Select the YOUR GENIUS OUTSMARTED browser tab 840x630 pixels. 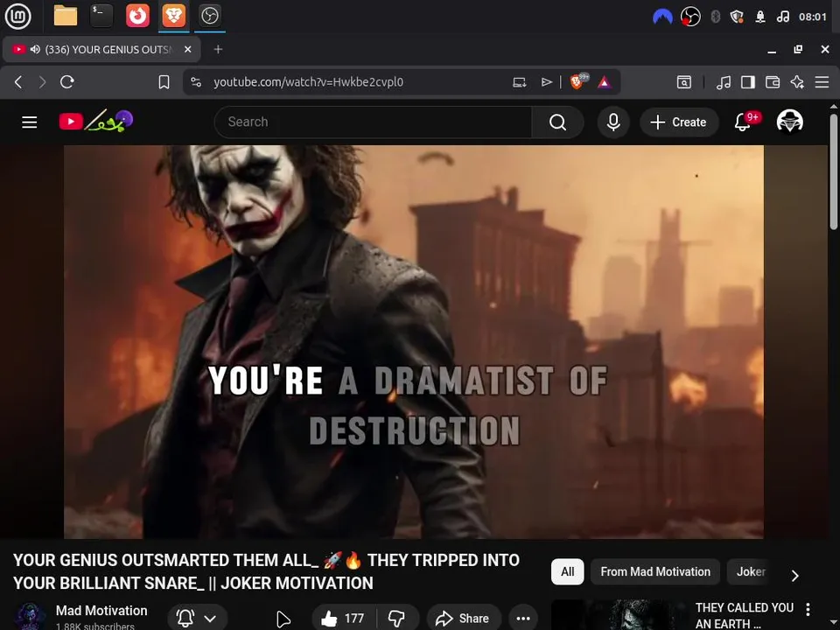101,49
